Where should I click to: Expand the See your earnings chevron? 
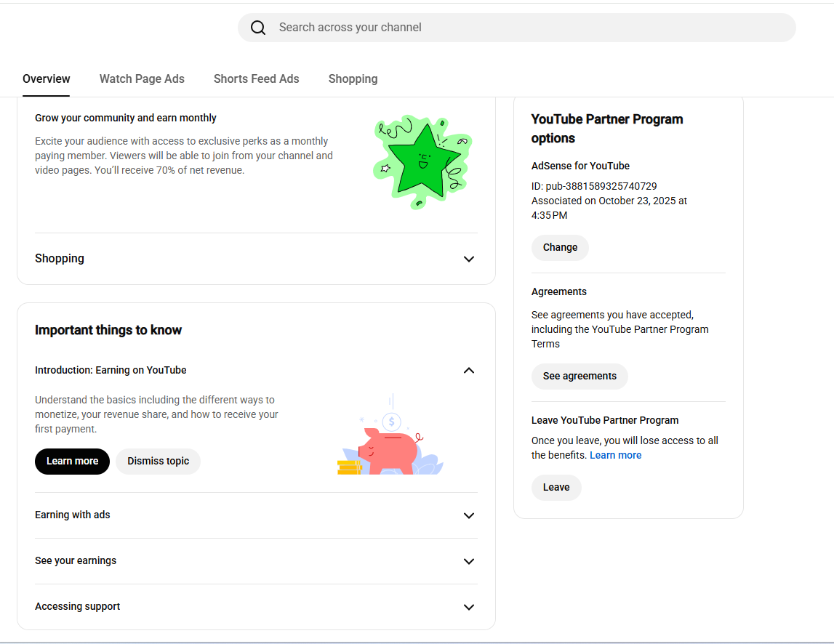(468, 561)
